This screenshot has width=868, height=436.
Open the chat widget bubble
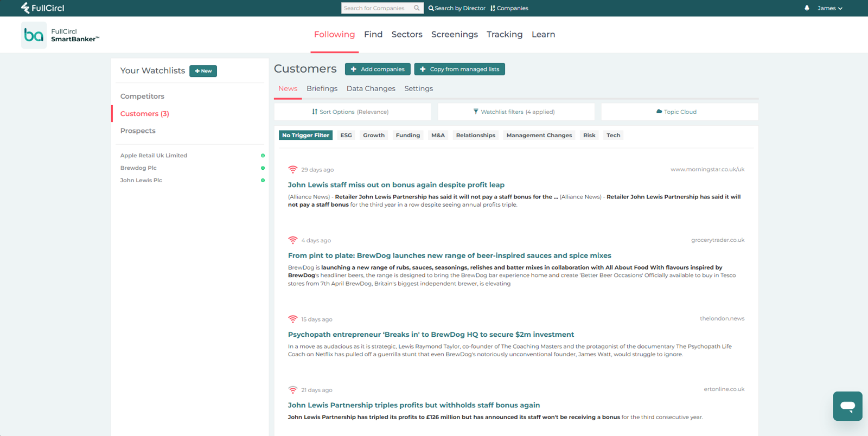tap(847, 406)
